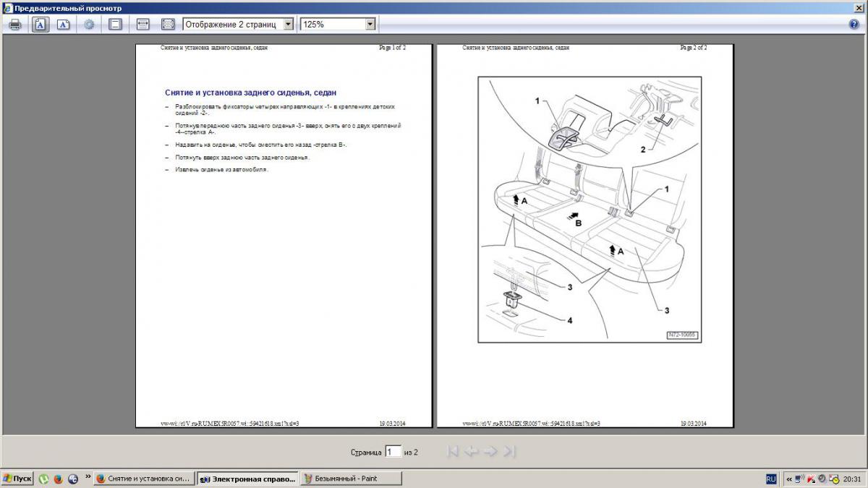The width and height of the screenshot is (868, 488).
Task: Launch Firefox from quick launch
Action: (x=58, y=479)
